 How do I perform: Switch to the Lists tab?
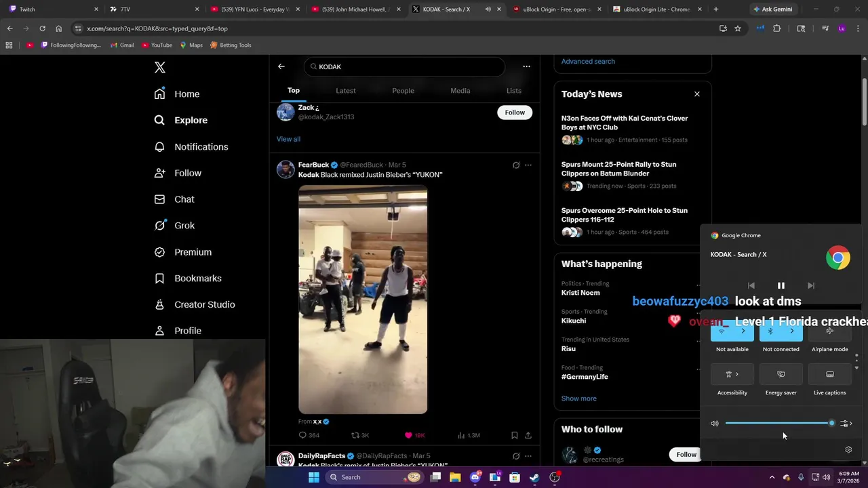[x=514, y=91]
